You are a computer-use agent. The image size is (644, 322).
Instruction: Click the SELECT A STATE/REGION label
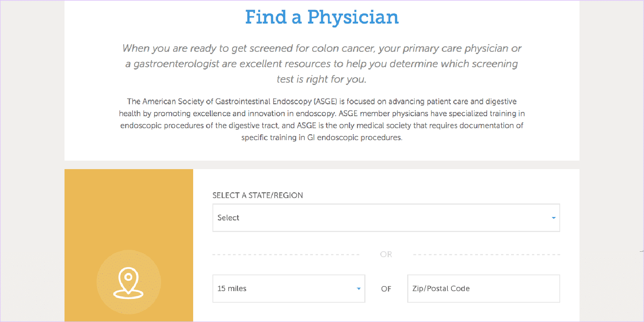pyautogui.click(x=257, y=195)
